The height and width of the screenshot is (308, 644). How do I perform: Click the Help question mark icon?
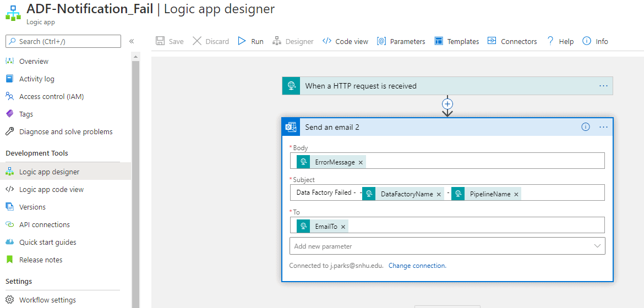550,41
